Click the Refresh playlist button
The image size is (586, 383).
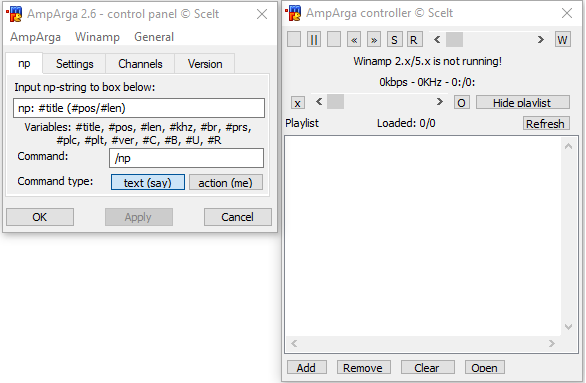click(546, 123)
